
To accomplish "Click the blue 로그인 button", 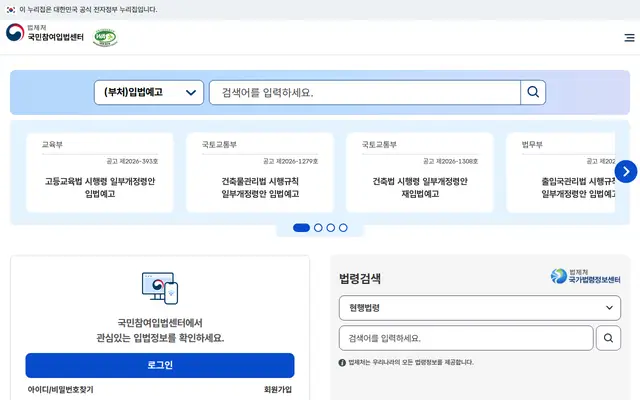I will click(160, 365).
